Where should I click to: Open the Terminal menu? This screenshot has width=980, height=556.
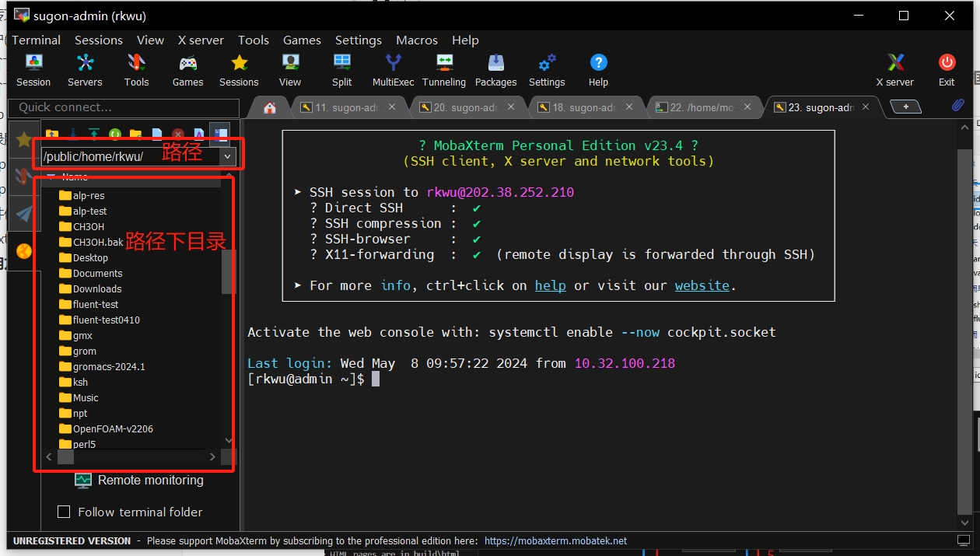click(36, 40)
